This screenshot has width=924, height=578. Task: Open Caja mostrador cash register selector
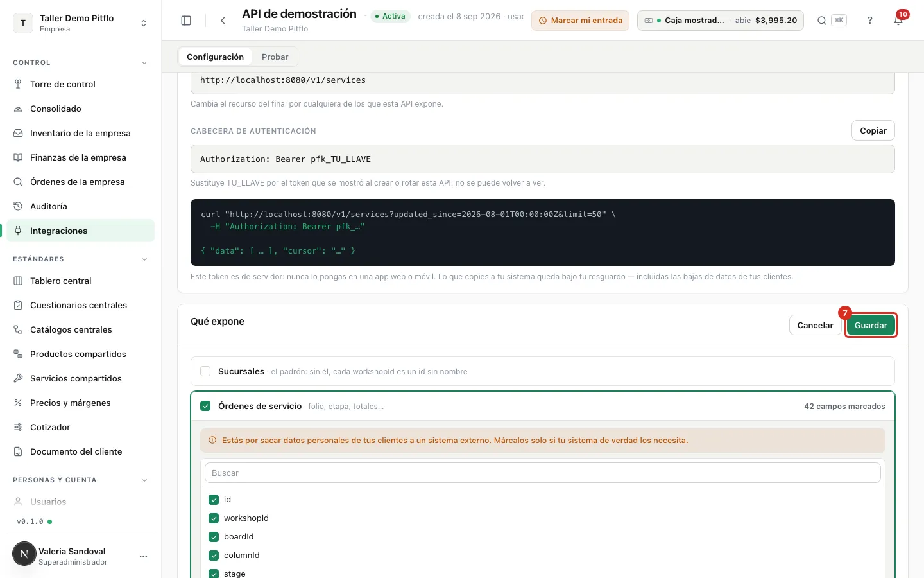tap(720, 21)
